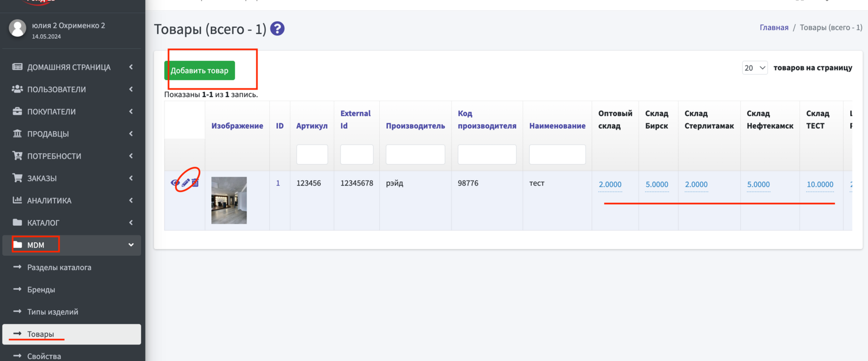Expand Пользователи menu chevron
The width and height of the screenshot is (868, 361).
(131, 89)
